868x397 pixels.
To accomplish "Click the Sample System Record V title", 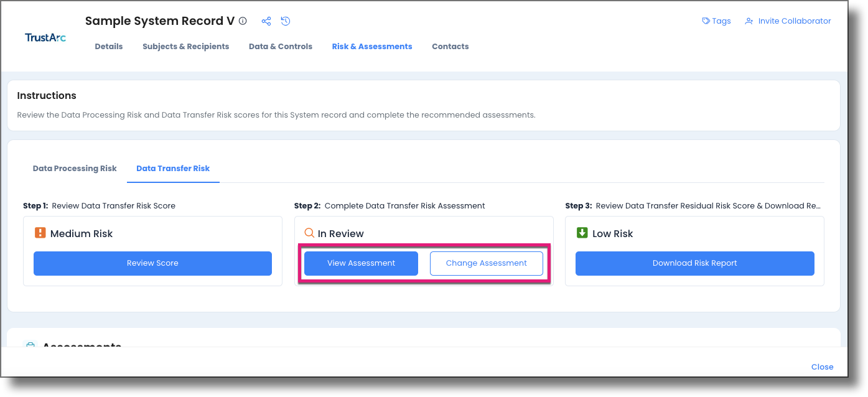I will coord(160,21).
